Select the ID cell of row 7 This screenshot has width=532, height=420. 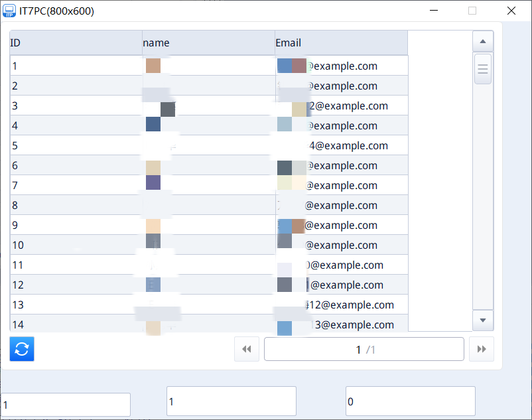tap(76, 185)
